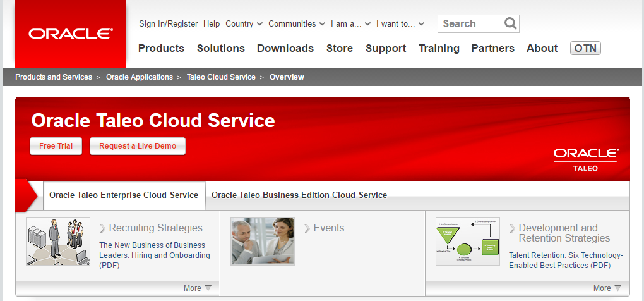Select Oracle Taleo Enterprise Cloud Service tab
The height and width of the screenshot is (301, 644).
coord(124,195)
